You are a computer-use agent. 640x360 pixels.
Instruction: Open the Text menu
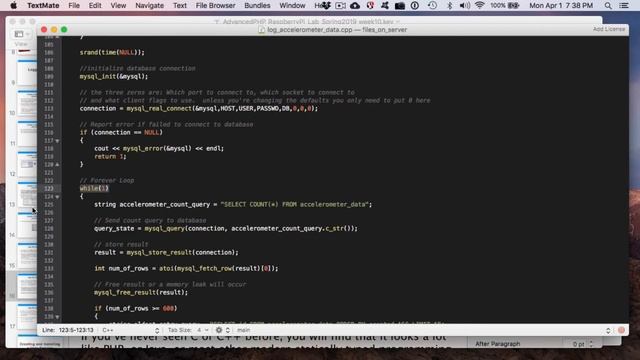pos(180,6)
